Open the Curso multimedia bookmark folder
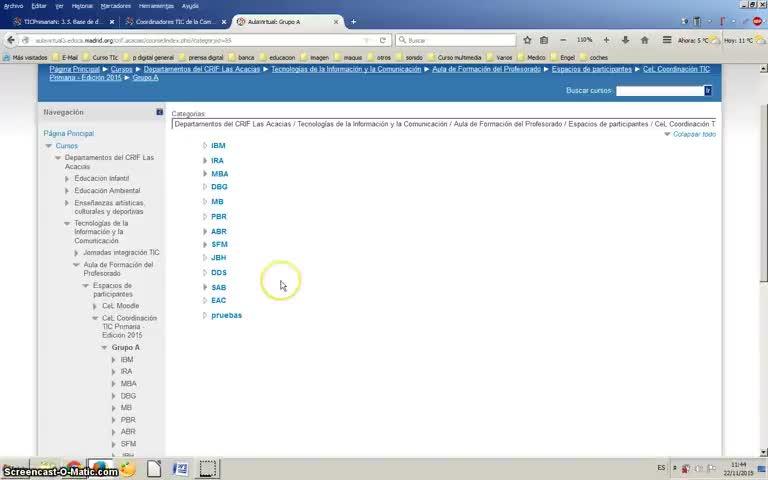 [455, 57]
